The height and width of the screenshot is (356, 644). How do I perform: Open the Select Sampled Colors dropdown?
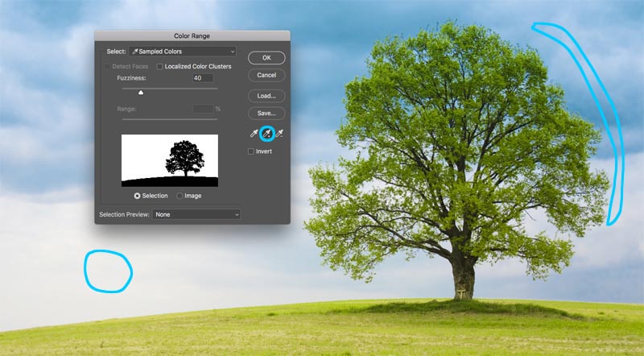(182, 52)
